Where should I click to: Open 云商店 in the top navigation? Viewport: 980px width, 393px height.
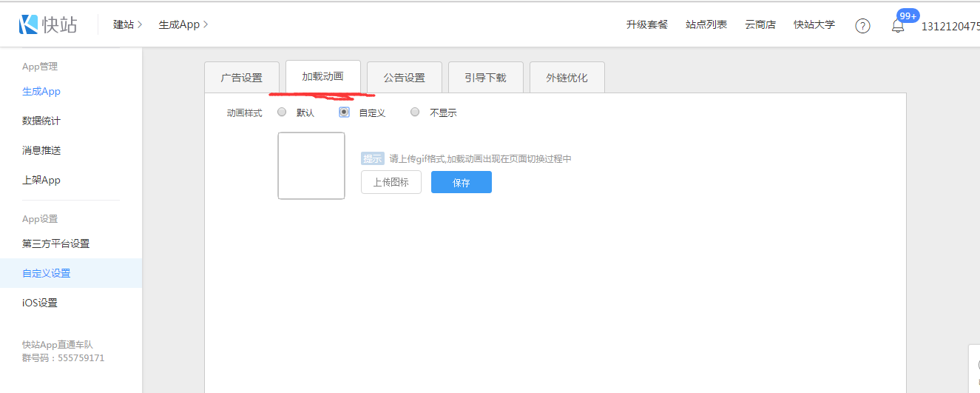coord(760,24)
